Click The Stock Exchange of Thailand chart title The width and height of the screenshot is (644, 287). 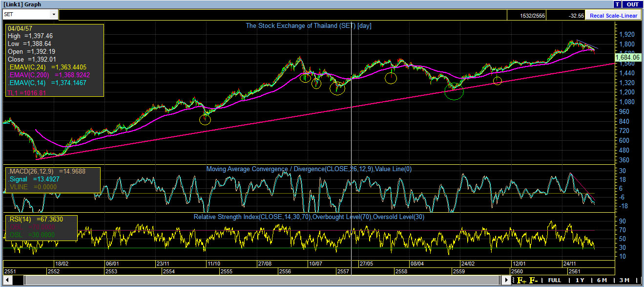click(309, 26)
